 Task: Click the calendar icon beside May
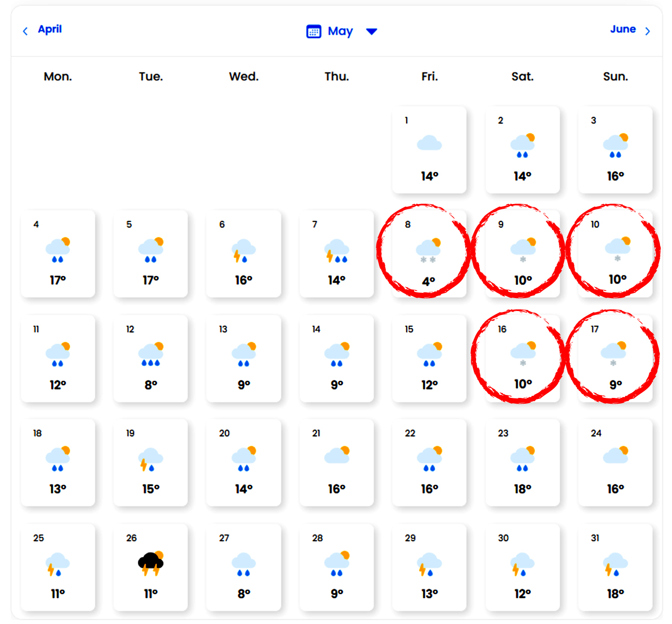(x=313, y=32)
